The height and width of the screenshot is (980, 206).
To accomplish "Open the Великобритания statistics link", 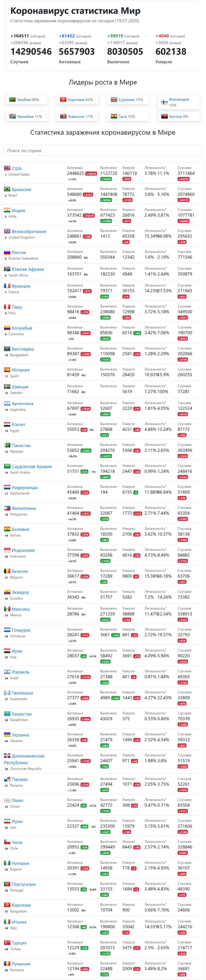I will pyautogui.click(x=29, y=231).
